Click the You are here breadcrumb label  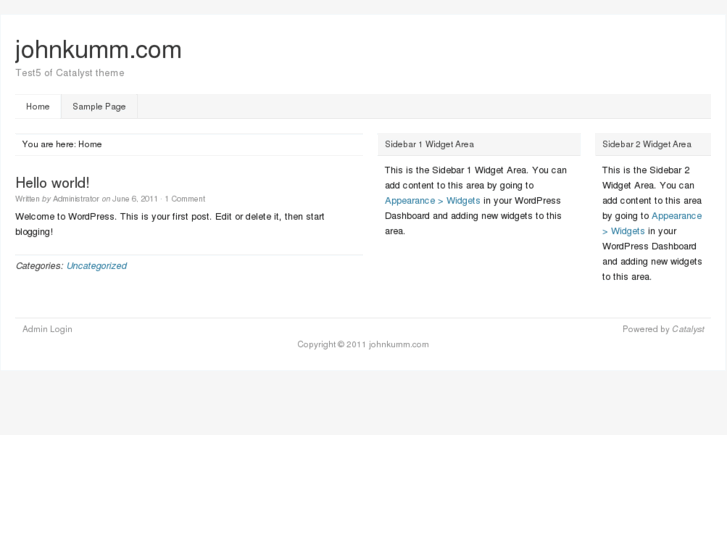point(49,144)
